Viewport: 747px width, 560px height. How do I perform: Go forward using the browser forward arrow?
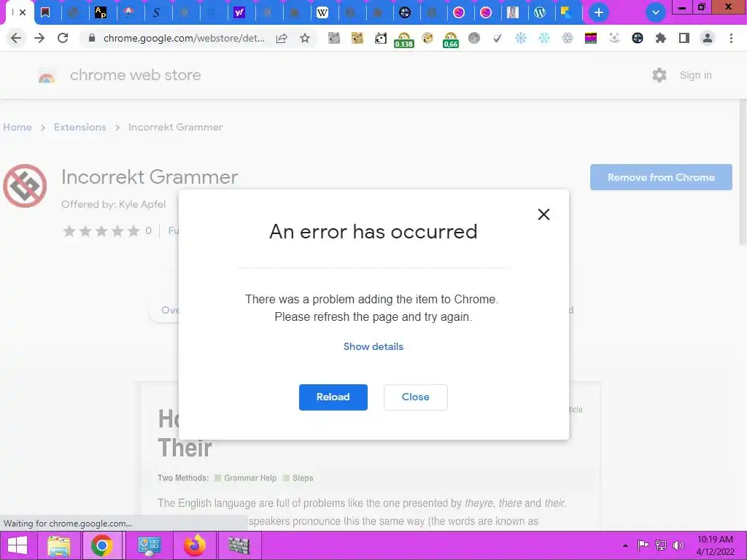(x=39, y=38)
